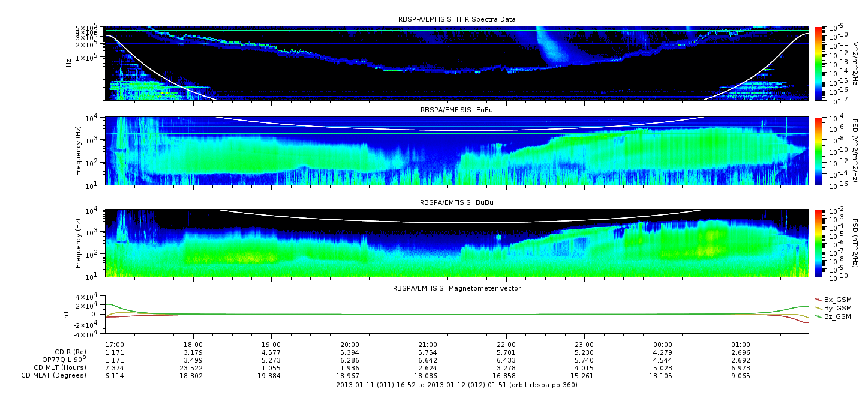868x395 pixels.
Task: Click the RBSPA/EMFISIS EuEu plot title
Action: 456,110
